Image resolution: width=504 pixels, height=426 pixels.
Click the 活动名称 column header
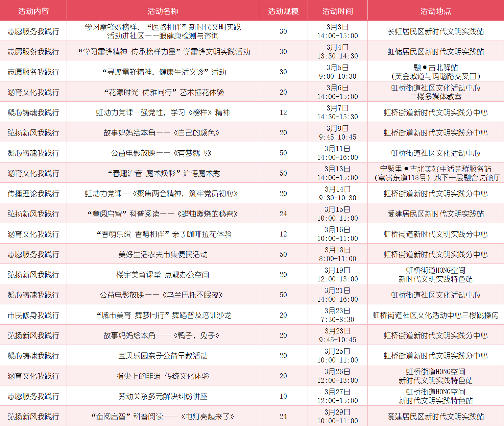point(163,10)
